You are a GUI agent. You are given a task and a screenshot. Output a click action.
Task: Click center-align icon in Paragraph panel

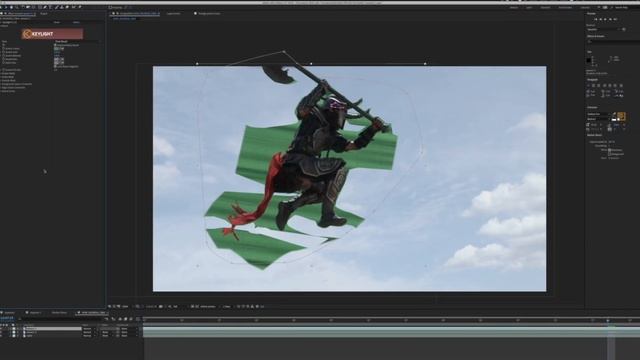594,85
